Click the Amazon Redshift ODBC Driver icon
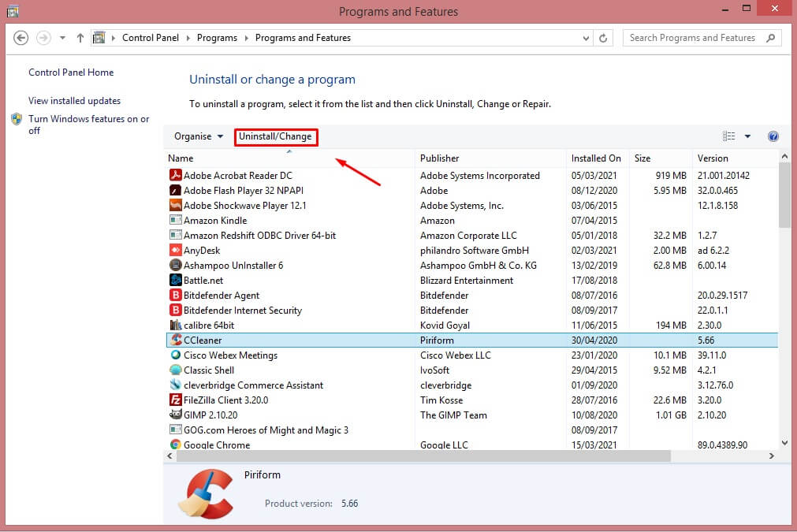797x532 pixels. (175, 235)
